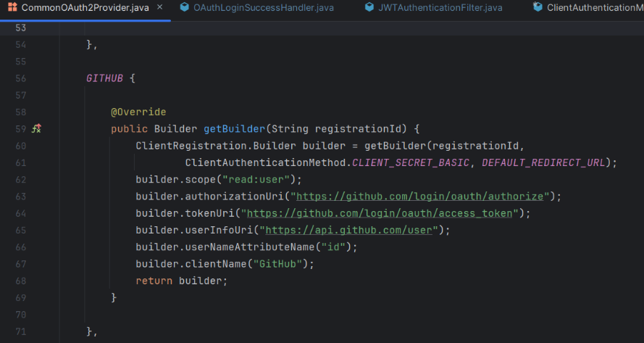The height and width of the screenshot is (343, 644).
Task: Click the "read:user" scope string
Action: point(256,179)
